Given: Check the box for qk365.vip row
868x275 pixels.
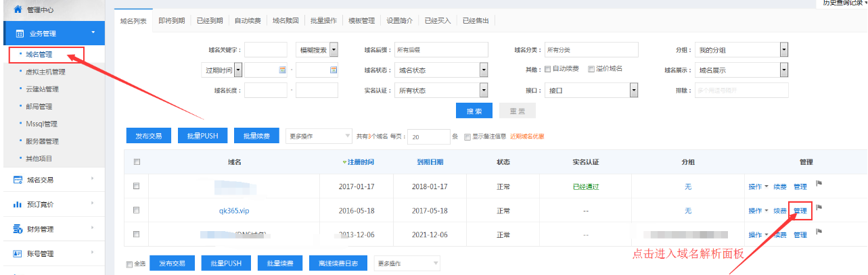Looking at the screenshot, I should tap(137, 210).
